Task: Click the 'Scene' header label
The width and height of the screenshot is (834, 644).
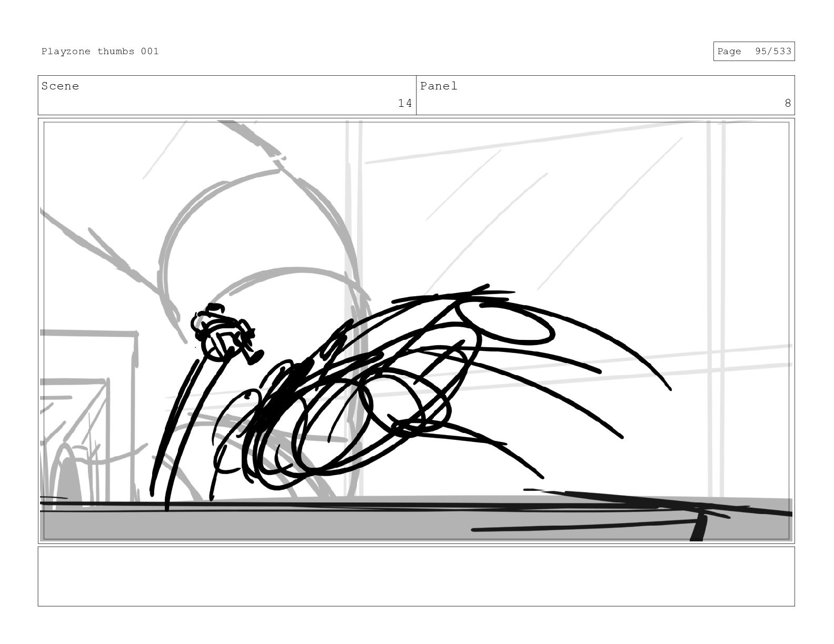Action: [x=60, y=86]
